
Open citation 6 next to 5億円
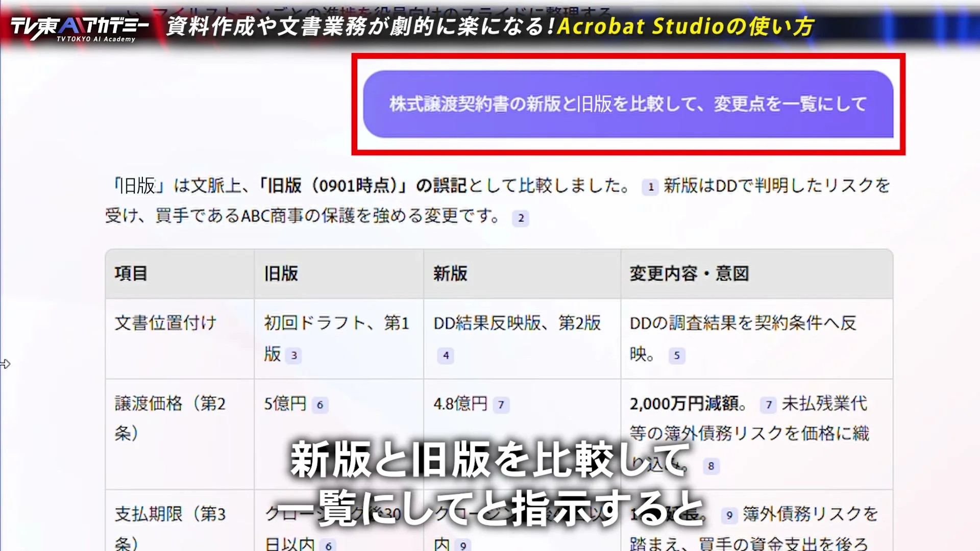tap(320, 405)
